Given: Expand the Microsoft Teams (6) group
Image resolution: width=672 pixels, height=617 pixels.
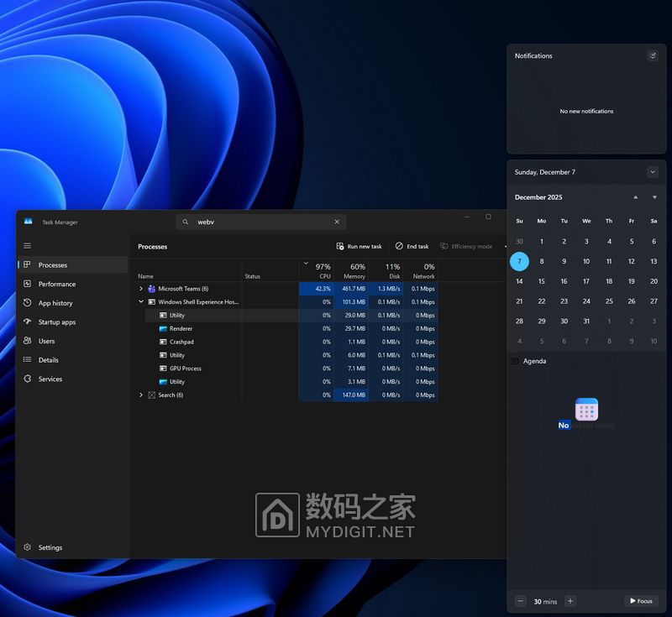Looking at the screenshot, I should [x=141, y=289].
